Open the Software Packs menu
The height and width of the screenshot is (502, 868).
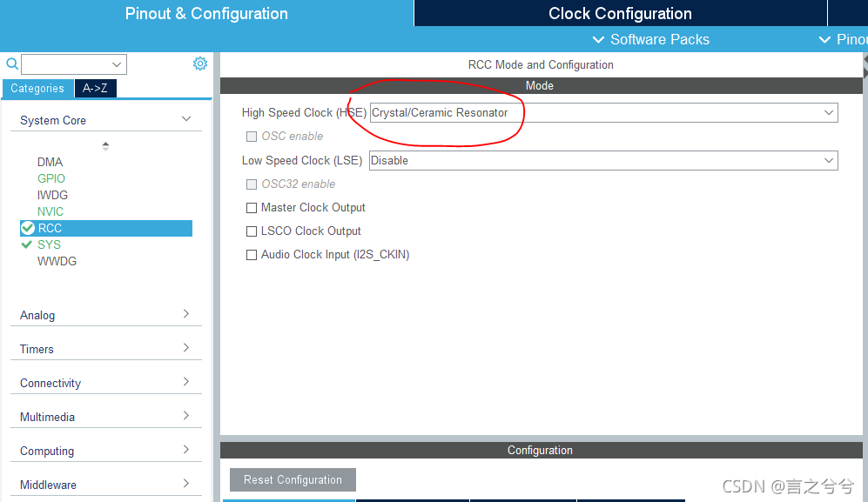click(x=651, y=39)
